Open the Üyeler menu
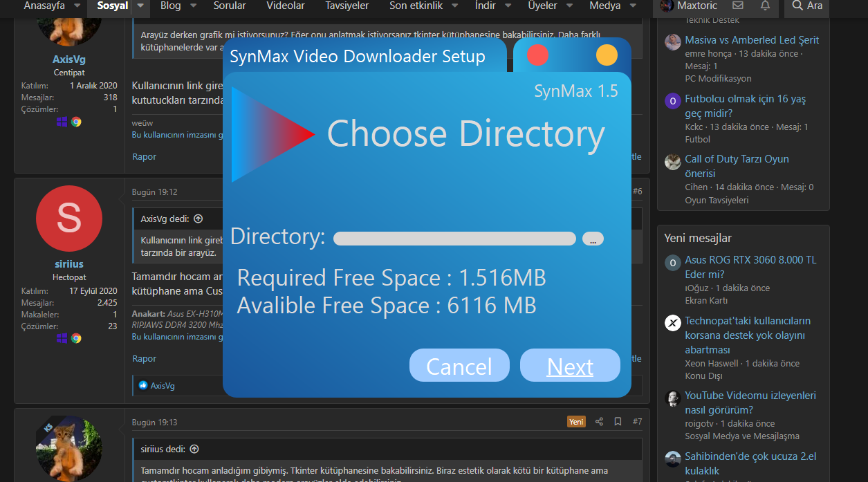Screen dimensions: 868x482 [x=543, y=6]
